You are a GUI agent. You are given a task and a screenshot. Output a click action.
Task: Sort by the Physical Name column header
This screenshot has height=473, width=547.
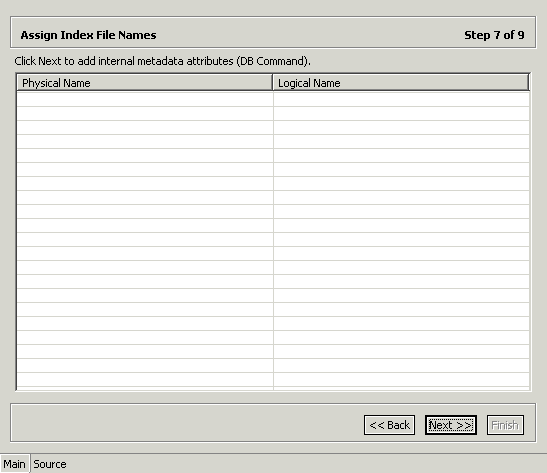pyautogui.click(x=144, y=83)
